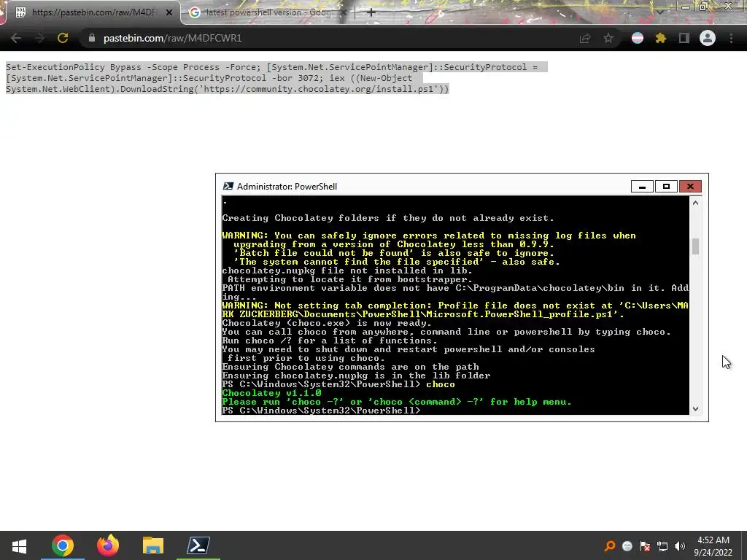Screen dimensions: 747x560
Task: Open the volume speaker tray icon
Action: [680, 546]
